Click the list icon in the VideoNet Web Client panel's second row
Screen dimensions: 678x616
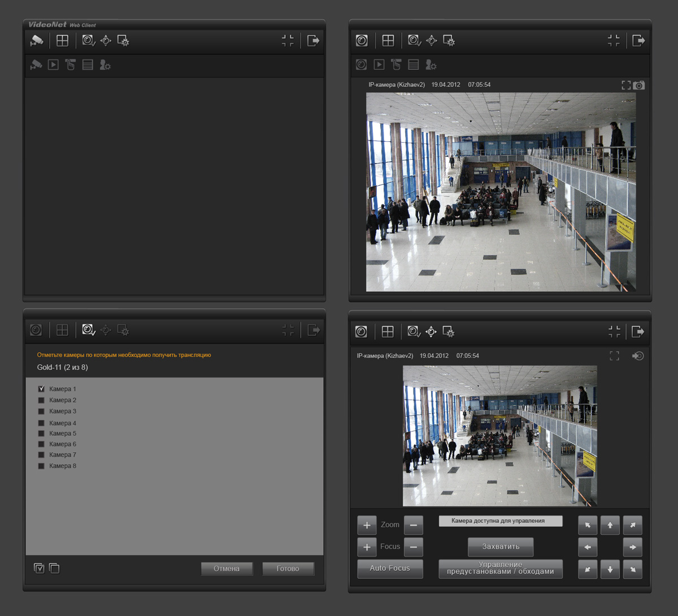tap(88, 65)
